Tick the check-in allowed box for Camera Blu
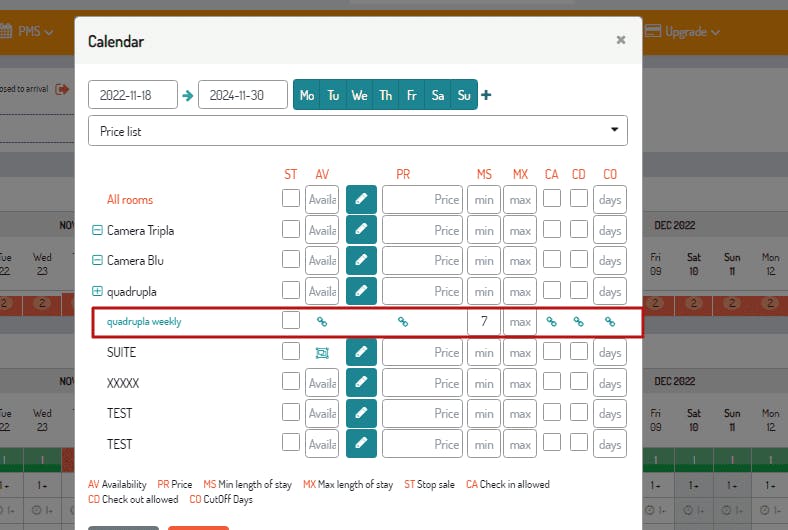This screenshot has height=530, width=788. click(552, 259)
